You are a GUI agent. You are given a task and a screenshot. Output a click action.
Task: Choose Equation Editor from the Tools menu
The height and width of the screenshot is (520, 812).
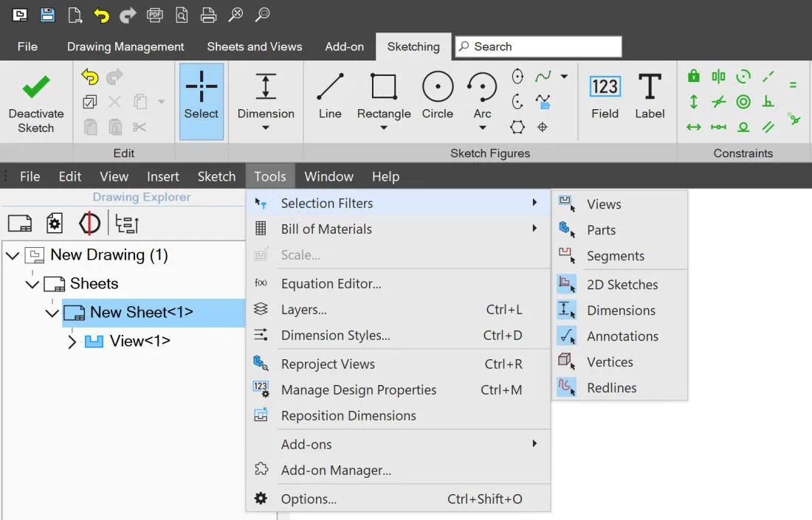tap(398, 283)
